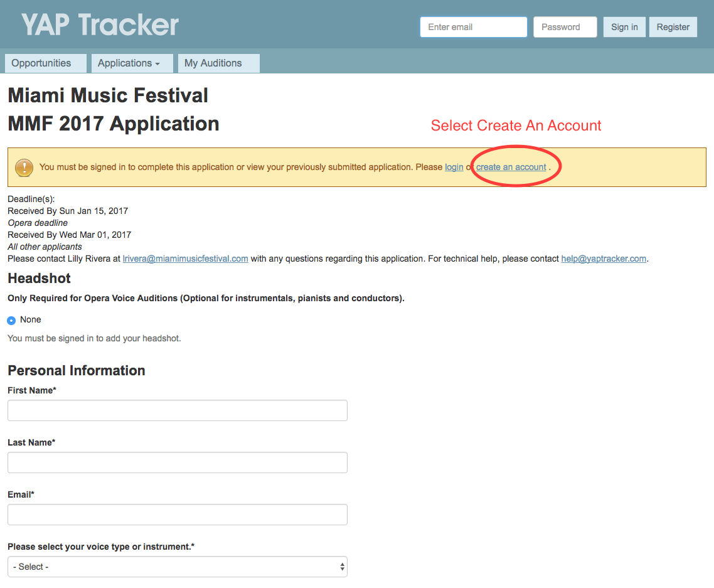This screenshot has height=588, width=714.
Task: Click the YAP Tracker logo
Action: click(x=100, y=24)
